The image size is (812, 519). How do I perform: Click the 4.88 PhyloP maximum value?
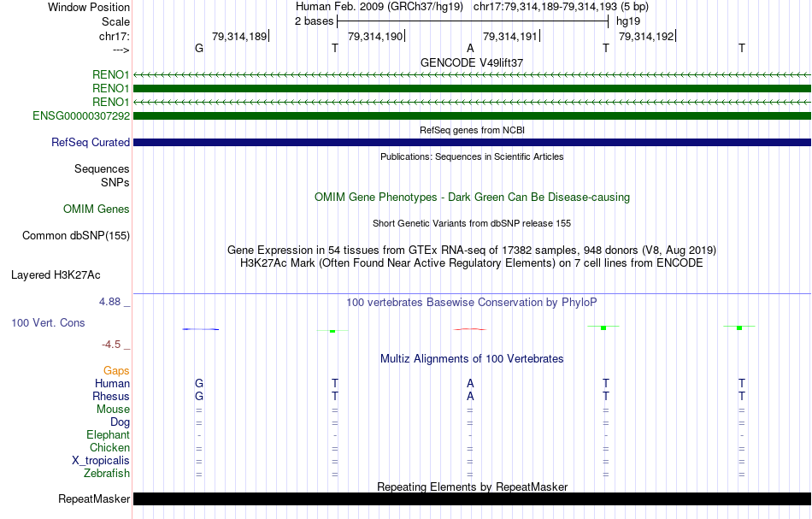109,302
